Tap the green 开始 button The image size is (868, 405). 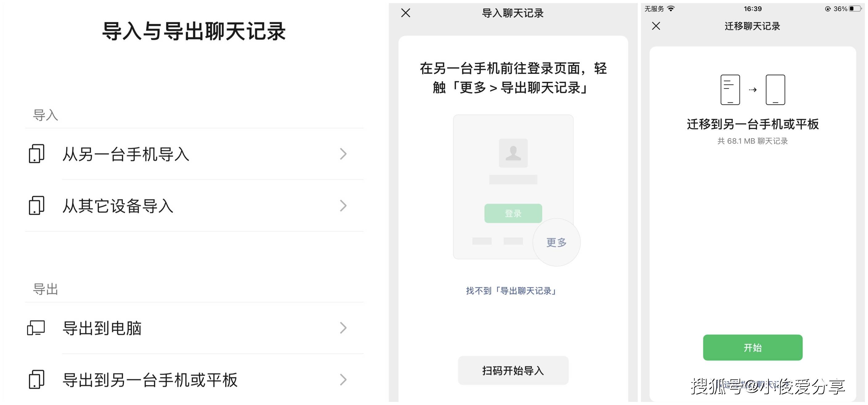coord(752,347)
